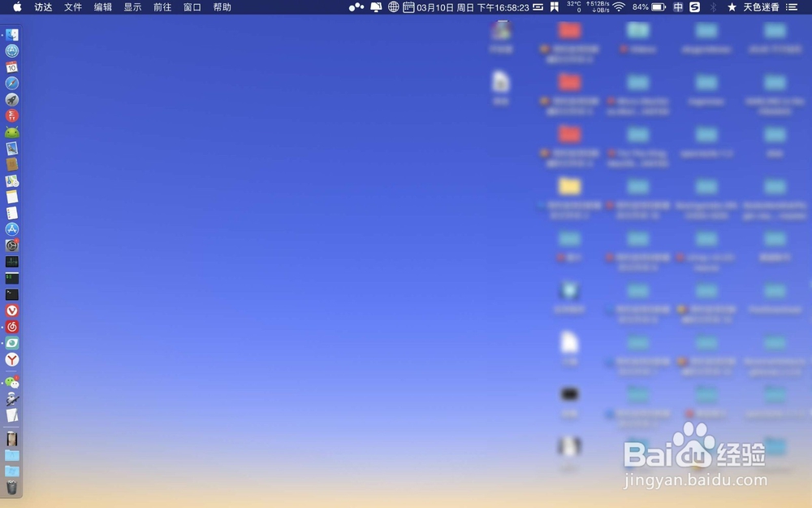
Task: Open the 显示 menu in the menu bar
Action: tap(132, 7)
